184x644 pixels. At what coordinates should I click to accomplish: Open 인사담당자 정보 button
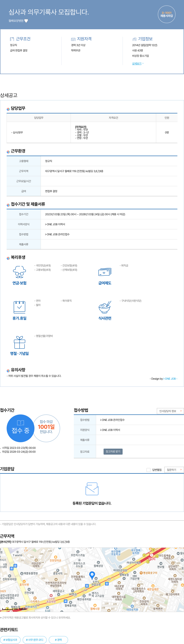170,411
